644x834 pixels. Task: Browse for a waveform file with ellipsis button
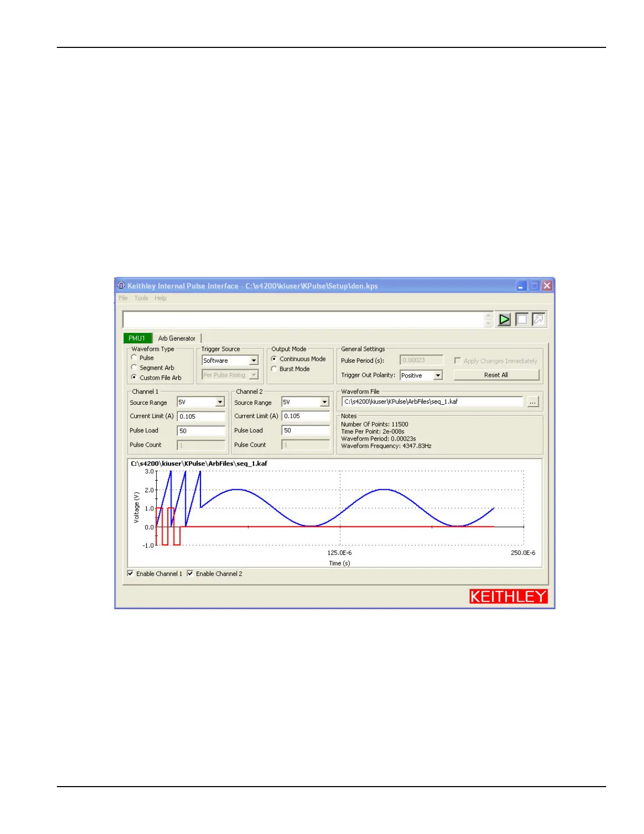[533, 402]
